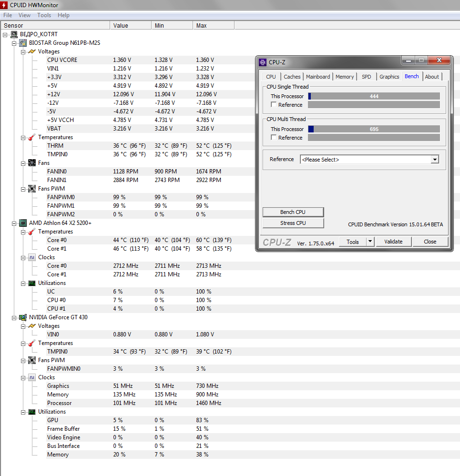This screenshot has height=476, width=460.
Task: Collapse the CPU Temperatures tree node
Action: 23,232
